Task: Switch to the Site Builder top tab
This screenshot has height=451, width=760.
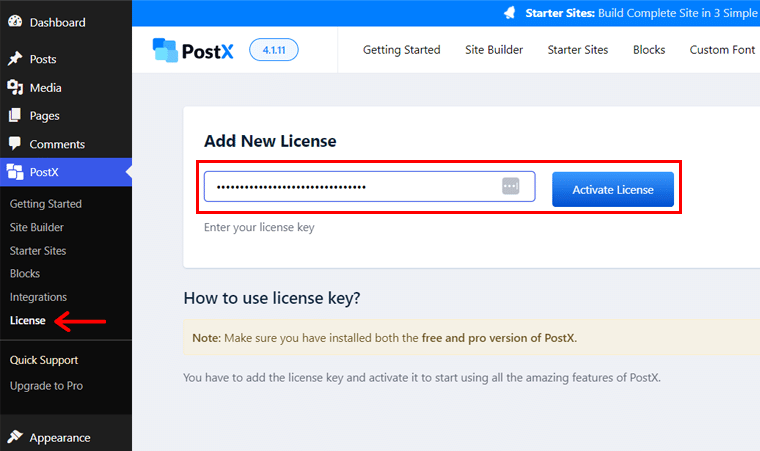Action: tap(494, 50)
